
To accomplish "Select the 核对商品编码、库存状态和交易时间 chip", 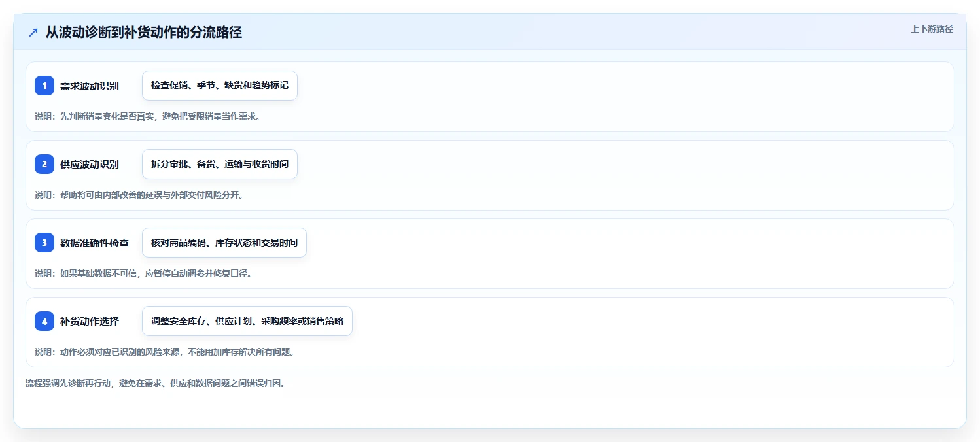I will [224, 243].
